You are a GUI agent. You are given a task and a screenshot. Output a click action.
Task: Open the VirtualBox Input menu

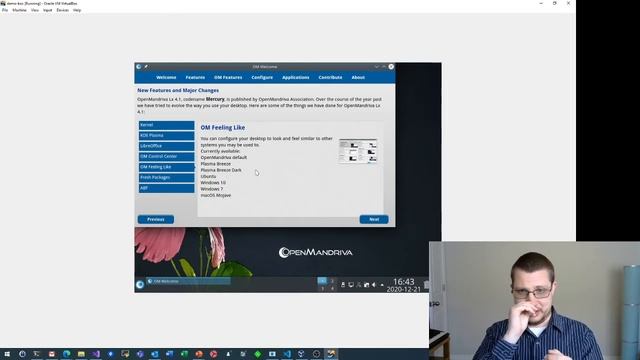[x=48, y=10]
